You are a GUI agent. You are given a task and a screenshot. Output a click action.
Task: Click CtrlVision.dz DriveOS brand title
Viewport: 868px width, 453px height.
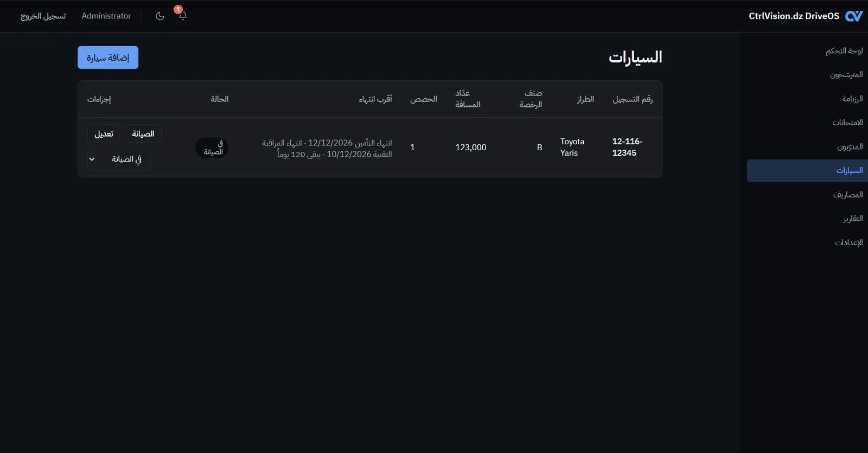click(794, 16)
